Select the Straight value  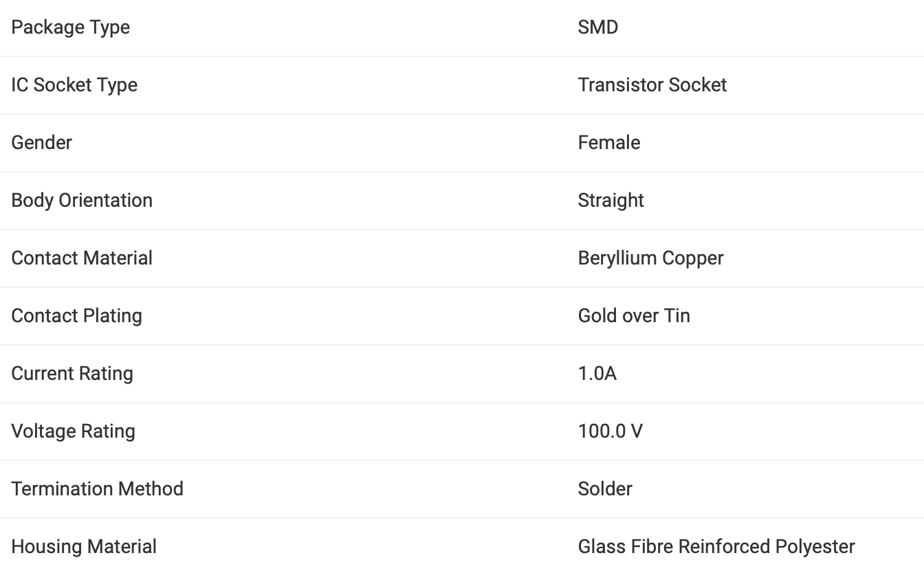click(611, 201)
